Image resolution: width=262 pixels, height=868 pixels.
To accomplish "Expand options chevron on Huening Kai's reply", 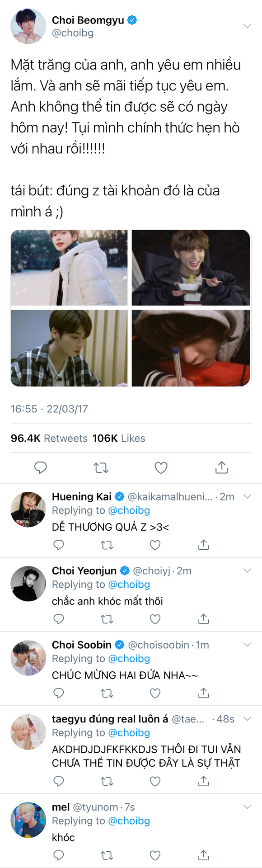I will click(x=247, y=496).
